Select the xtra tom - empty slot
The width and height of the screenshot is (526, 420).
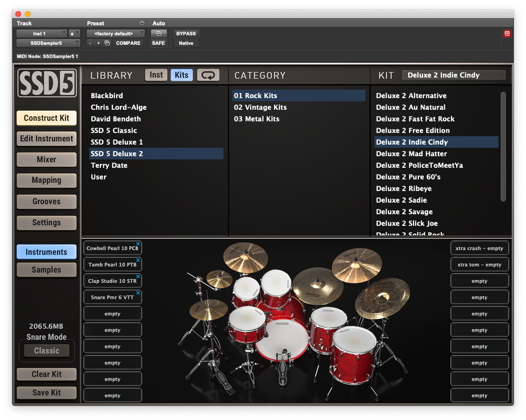[x=480, y=265]
